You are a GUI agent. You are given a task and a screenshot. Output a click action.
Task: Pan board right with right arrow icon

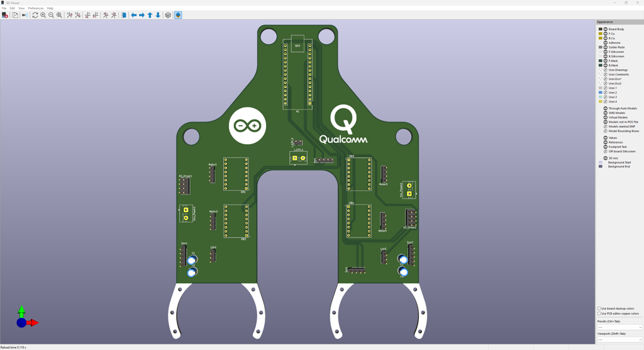click(142, 15)
